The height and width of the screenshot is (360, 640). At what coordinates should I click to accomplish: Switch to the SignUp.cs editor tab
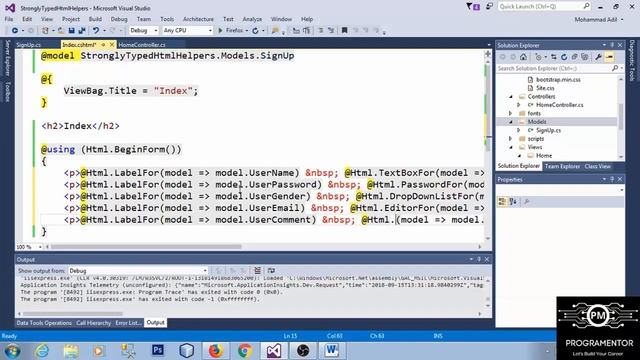(29, 44)
